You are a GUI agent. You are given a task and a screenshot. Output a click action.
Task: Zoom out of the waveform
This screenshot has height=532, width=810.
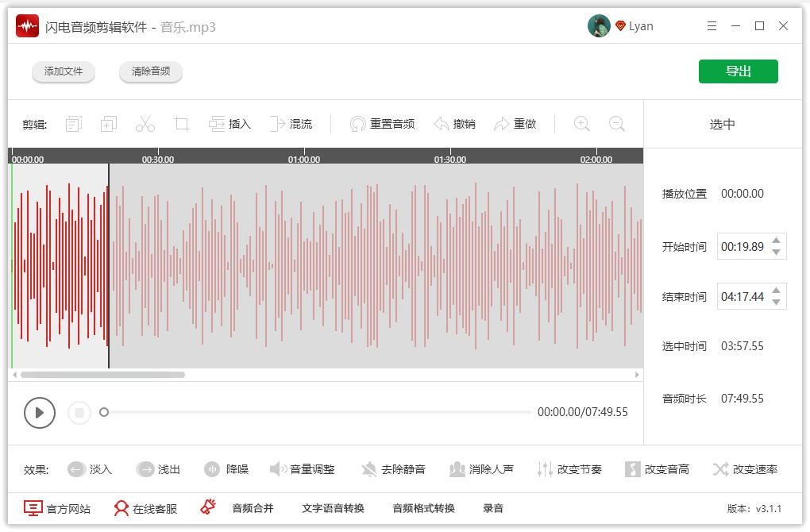coord(616,124)
